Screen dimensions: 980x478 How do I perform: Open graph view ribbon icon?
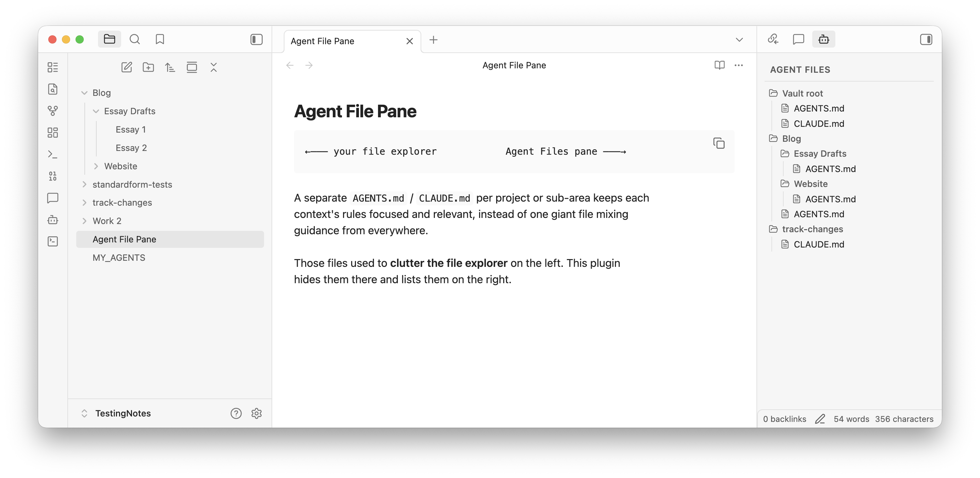point(53,110)
